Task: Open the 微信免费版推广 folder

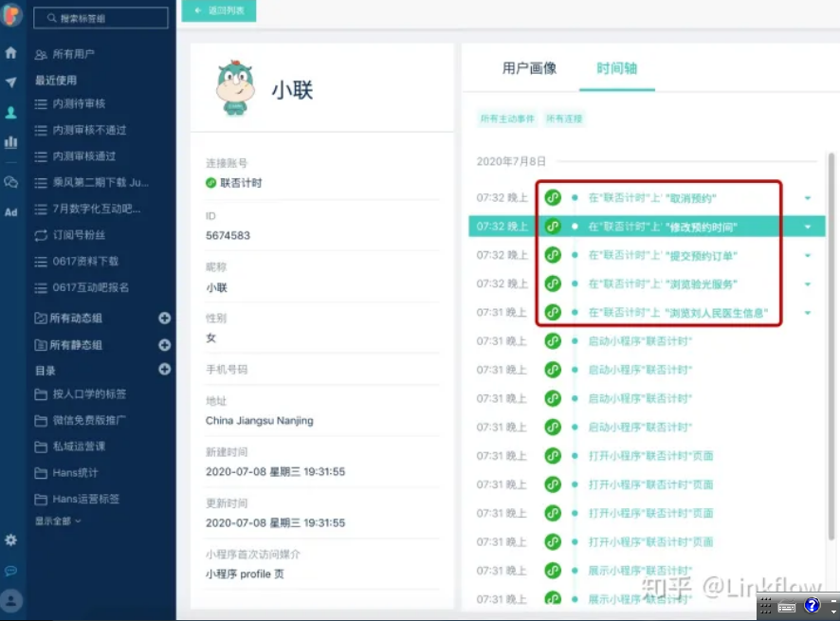Action: [x=81, y=421]
